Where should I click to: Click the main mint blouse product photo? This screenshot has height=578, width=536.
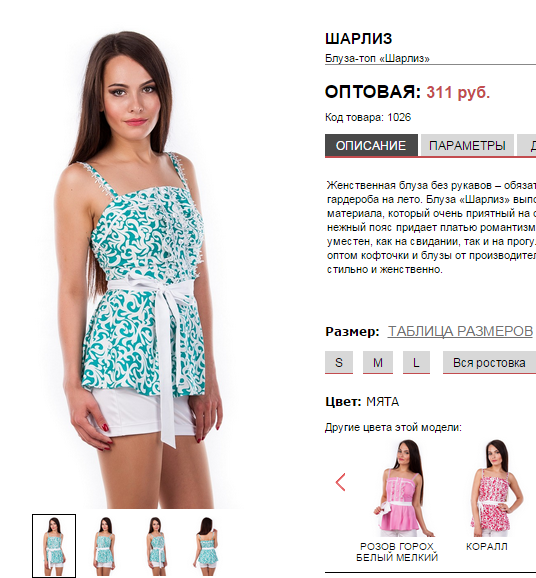point(138,269)
